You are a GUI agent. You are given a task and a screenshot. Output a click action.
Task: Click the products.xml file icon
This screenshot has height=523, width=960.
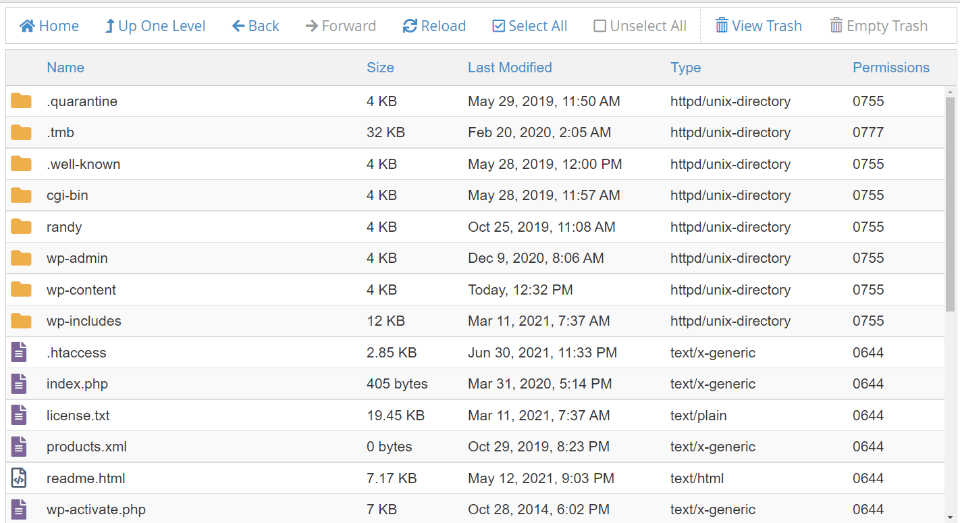tap(19, 446)
